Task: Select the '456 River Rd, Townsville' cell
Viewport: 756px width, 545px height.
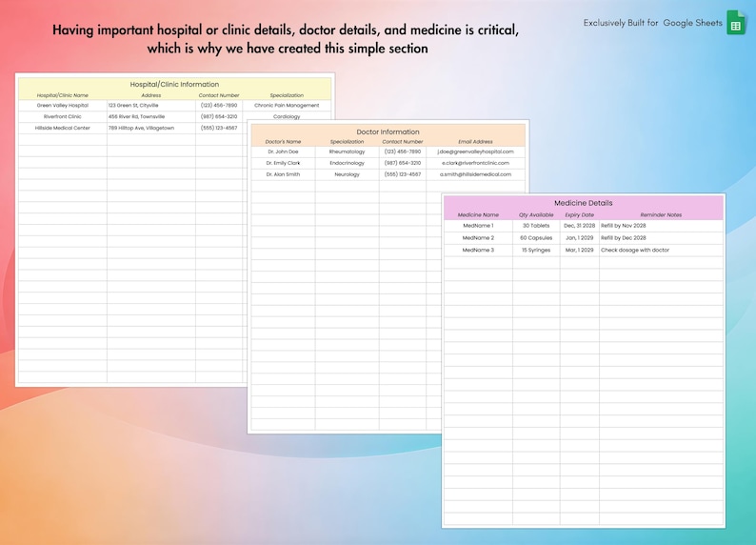Action: coord(151,116)
